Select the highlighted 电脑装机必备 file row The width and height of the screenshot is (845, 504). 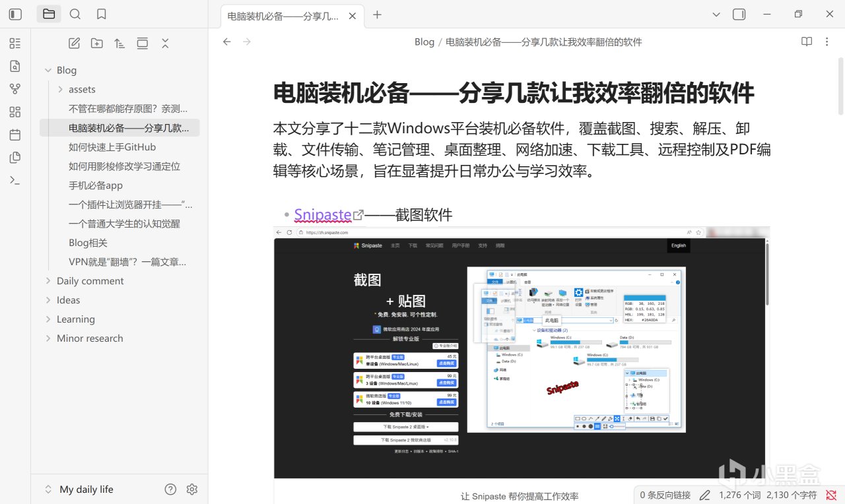coord(119,128)
